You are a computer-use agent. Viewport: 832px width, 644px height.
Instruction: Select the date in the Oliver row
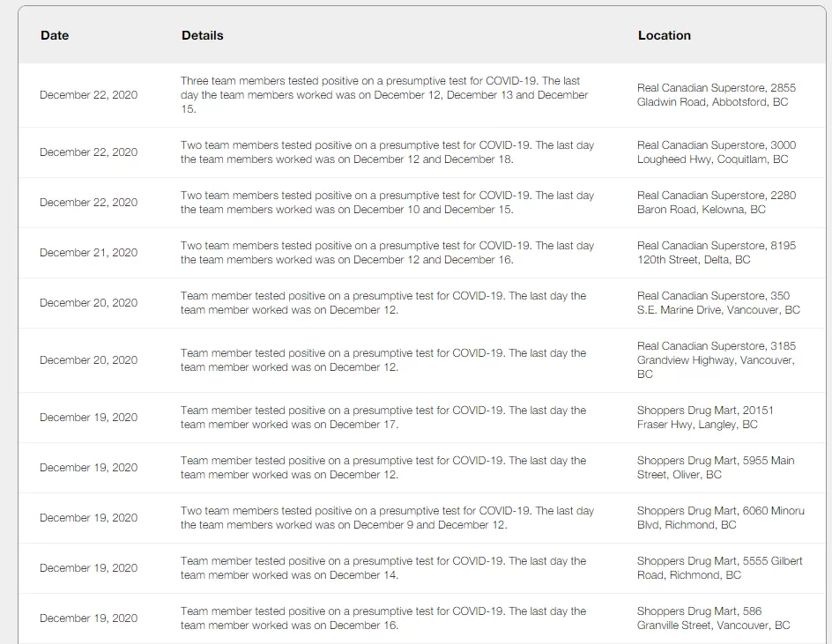89,467
